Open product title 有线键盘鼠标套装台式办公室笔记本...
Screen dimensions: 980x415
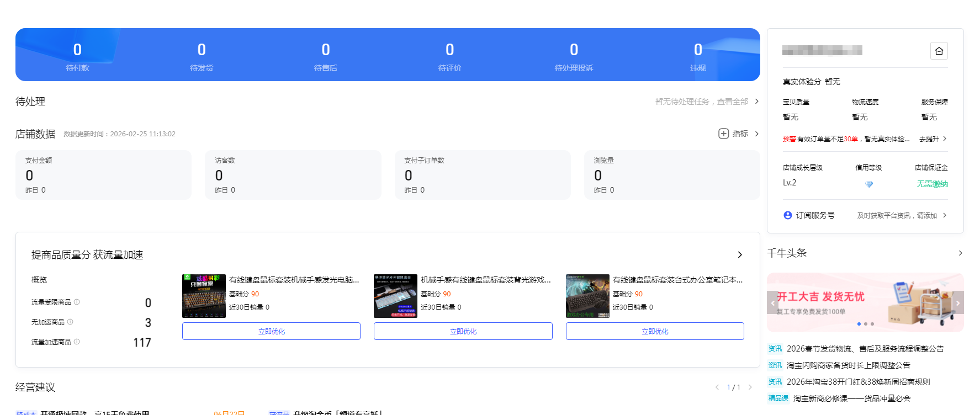pyautogui.click(x=677, y=280)
